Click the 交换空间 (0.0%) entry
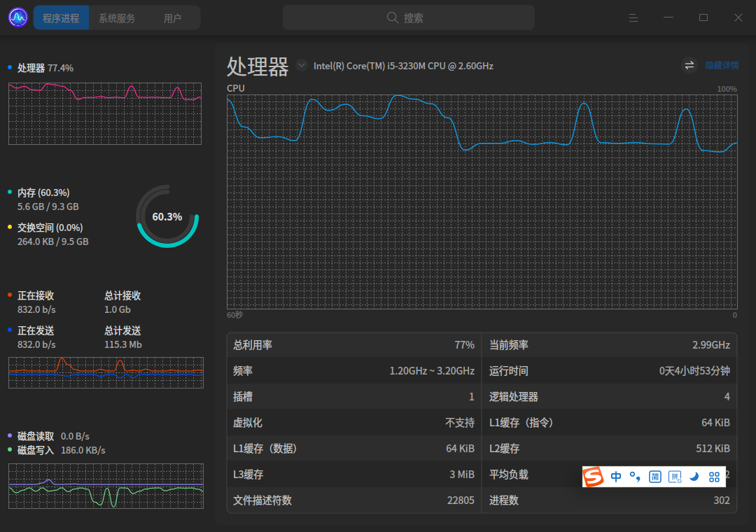 pos(50,227)
